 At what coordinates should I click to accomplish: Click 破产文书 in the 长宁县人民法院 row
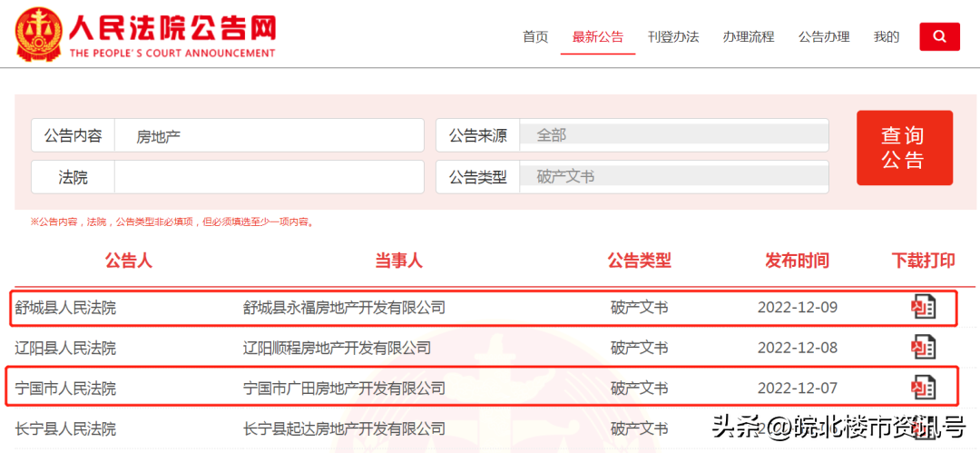pyautogui.click(x=640, y=429)
